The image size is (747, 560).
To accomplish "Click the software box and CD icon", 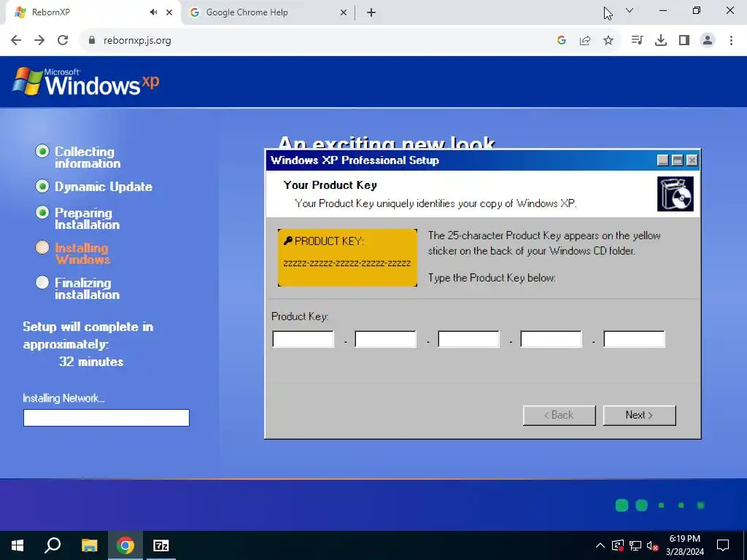I will click(x=675, y=194).
